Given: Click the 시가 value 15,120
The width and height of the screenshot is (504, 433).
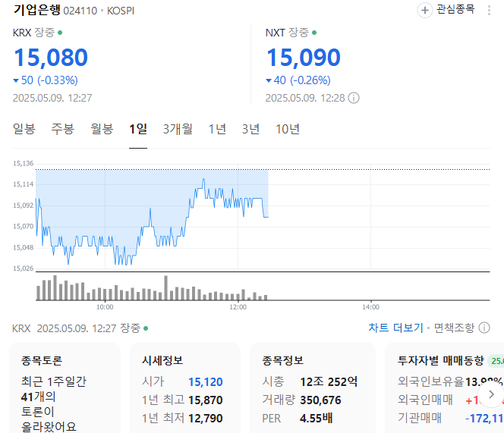Looking at the screenshot, I should coord(206,382).
